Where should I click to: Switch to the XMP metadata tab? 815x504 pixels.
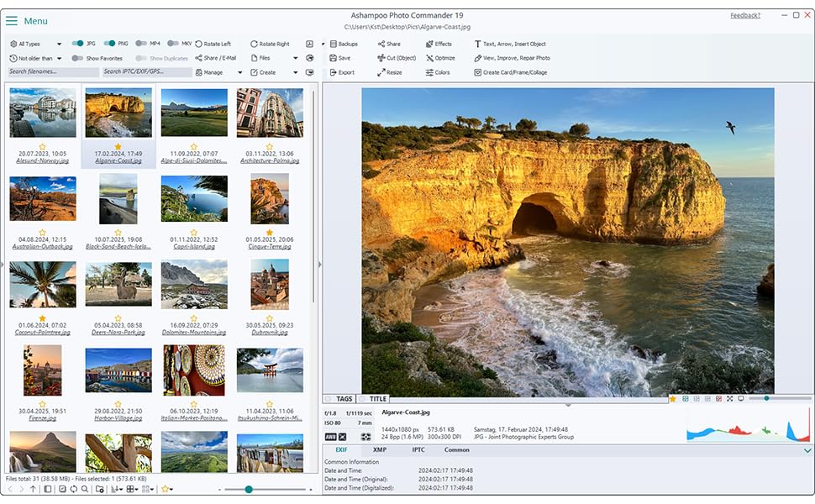380,450
